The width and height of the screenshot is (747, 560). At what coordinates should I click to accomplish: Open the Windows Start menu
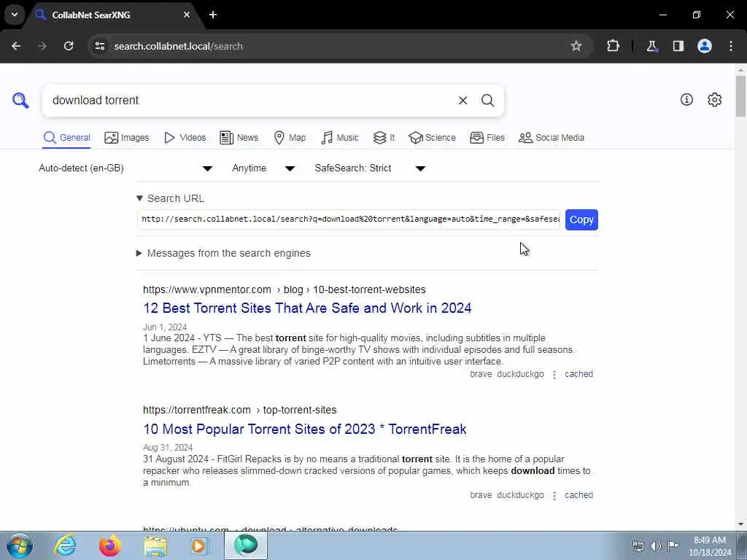[x=19, y=545]
